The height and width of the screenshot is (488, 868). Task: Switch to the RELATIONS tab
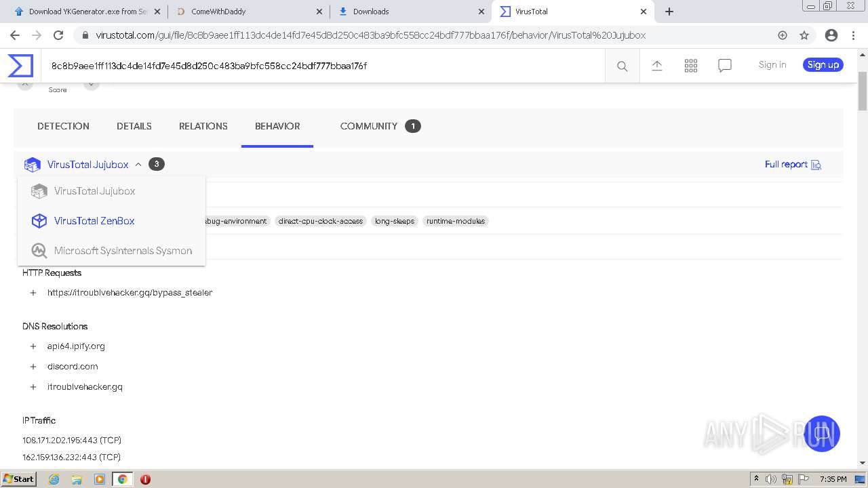click(203, 126)
